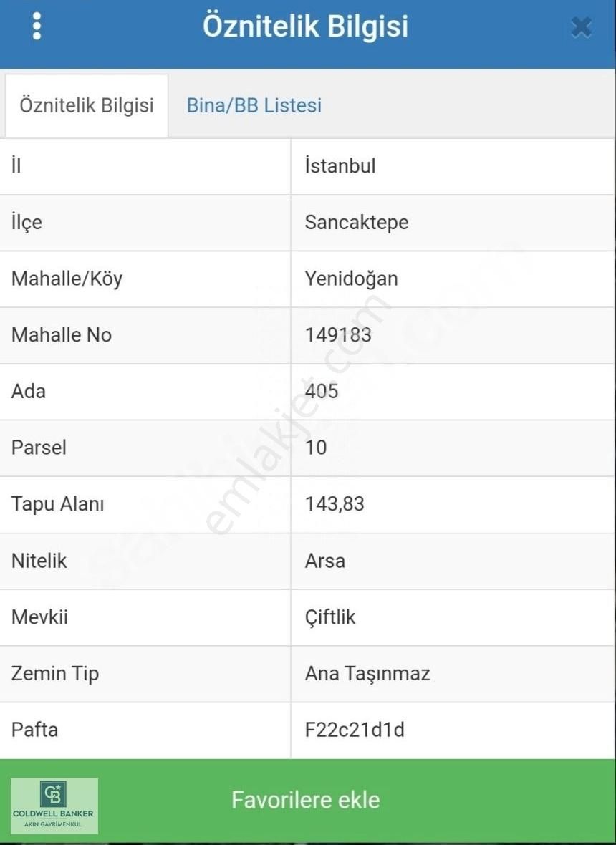
Task: Switch to the Bina/BB Listesi tab
Action: pos(254,105)
